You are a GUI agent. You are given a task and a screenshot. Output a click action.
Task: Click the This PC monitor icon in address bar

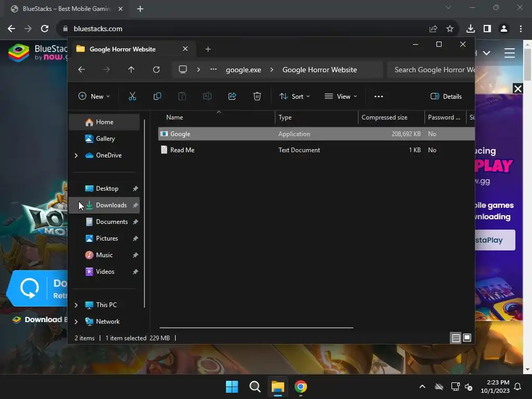(x=183, y=70)
